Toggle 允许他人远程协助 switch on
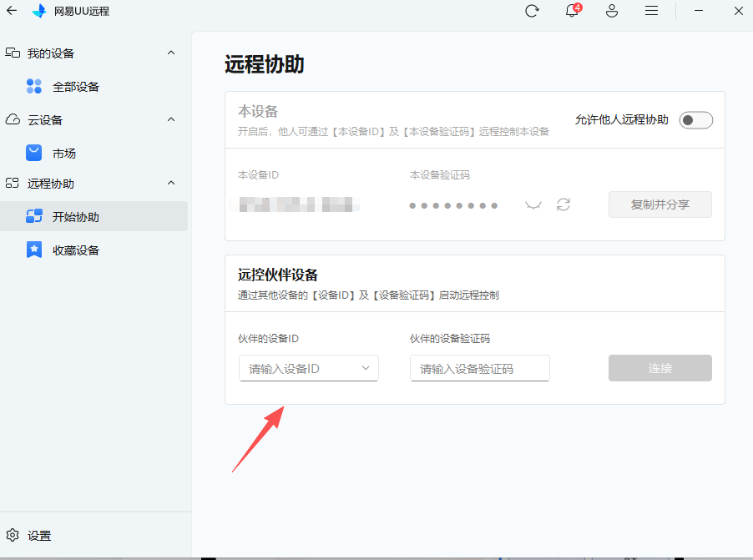The image size is (753, 560). pos(696,120)
